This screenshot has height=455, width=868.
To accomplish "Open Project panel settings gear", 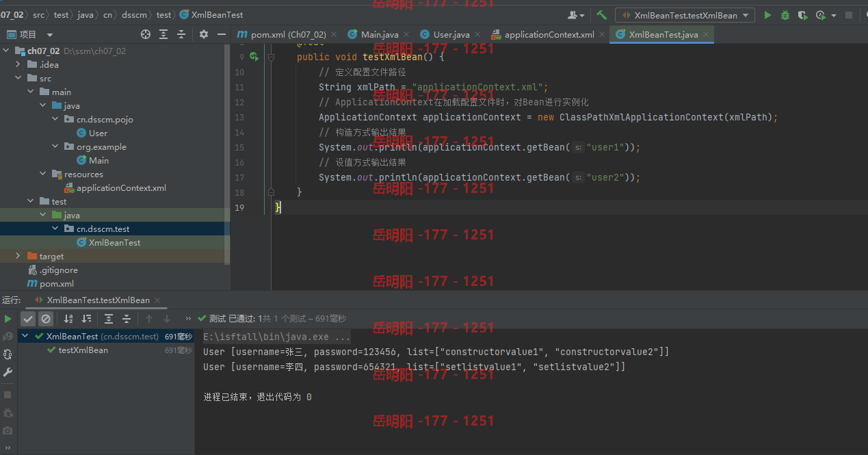I will [x=204, y=34].
